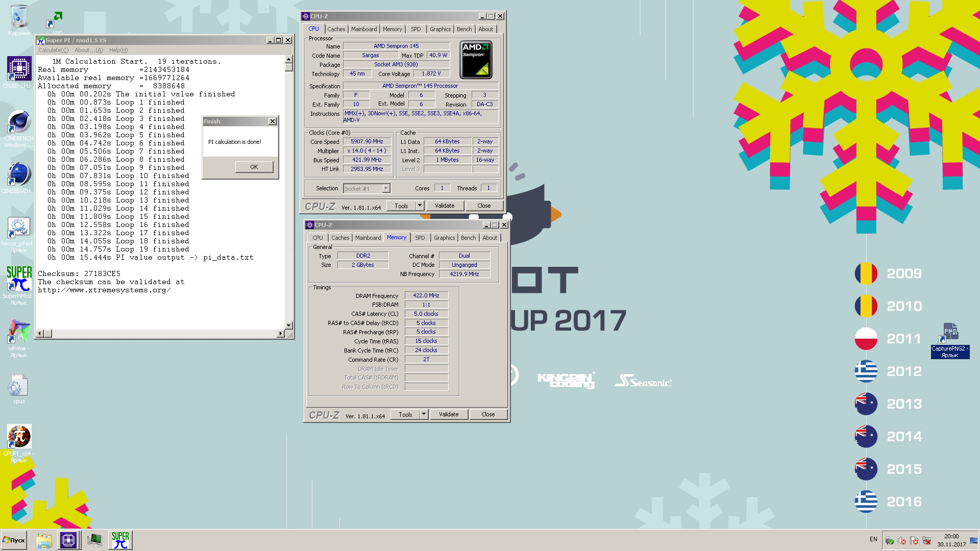The height and width of the screenshot is (551, 980).
Task: Open the second CINEBENCH desktop shortcut
Action: pyautogui.click(x=19, y=178)
